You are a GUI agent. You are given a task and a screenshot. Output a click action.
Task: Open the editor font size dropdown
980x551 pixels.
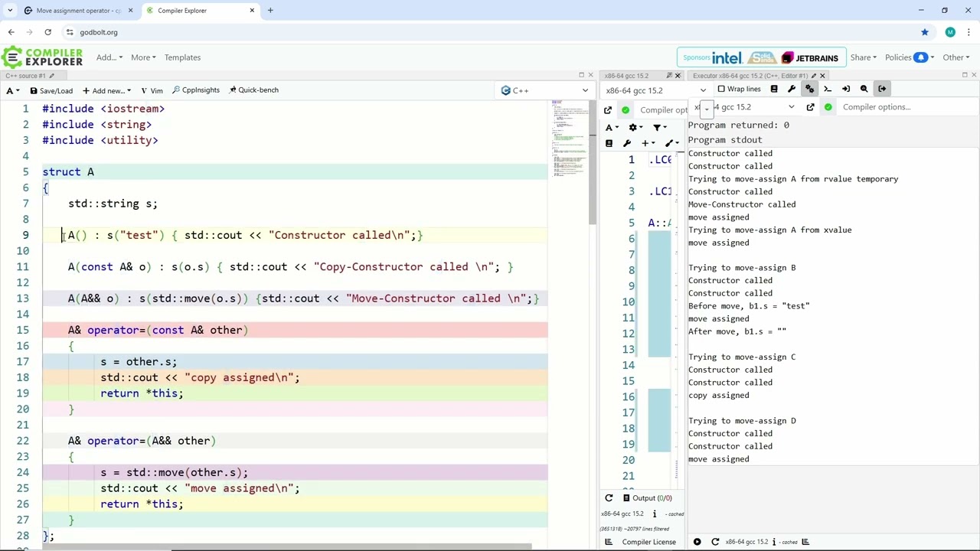pyautogui.click(x=13, y=90)
